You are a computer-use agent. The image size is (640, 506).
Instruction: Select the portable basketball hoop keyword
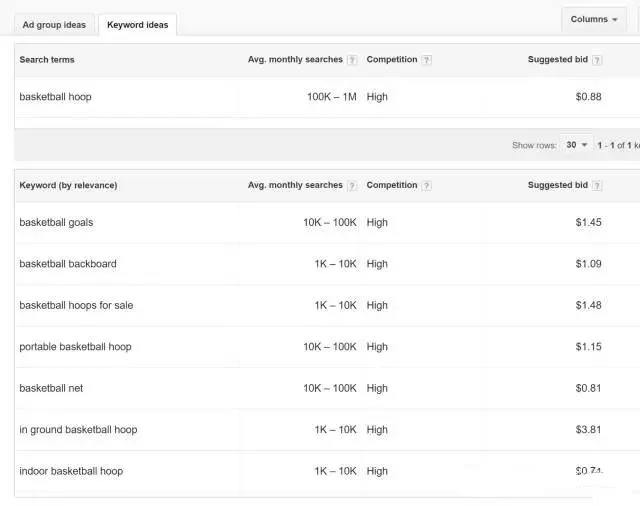tap(75, 347)
